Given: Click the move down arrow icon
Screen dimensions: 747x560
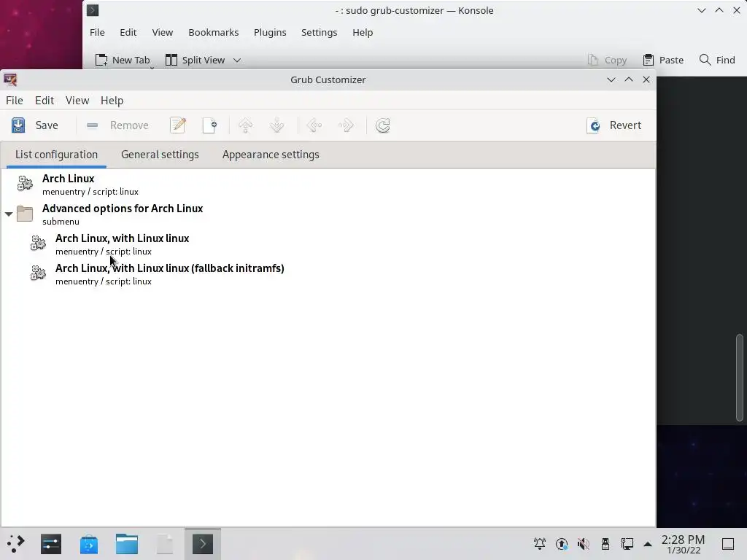Looking at the screenshot, I should [x=276, y=125].
